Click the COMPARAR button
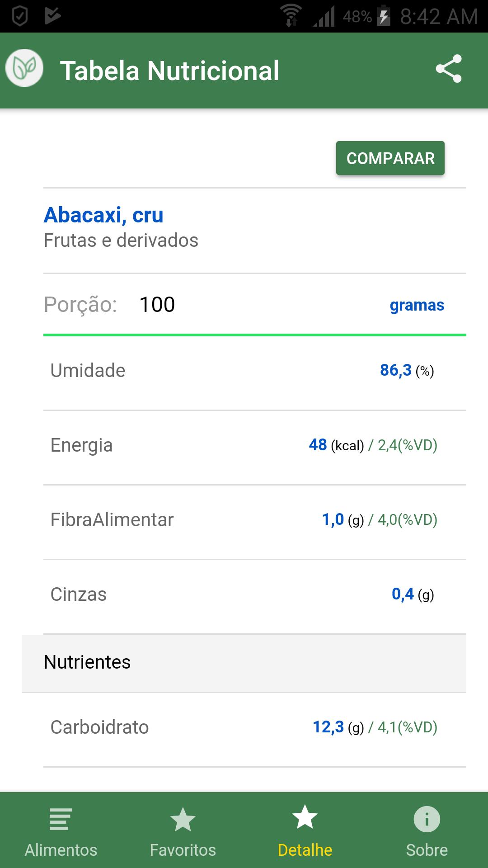The image size is (488, 868). [390, 158]
